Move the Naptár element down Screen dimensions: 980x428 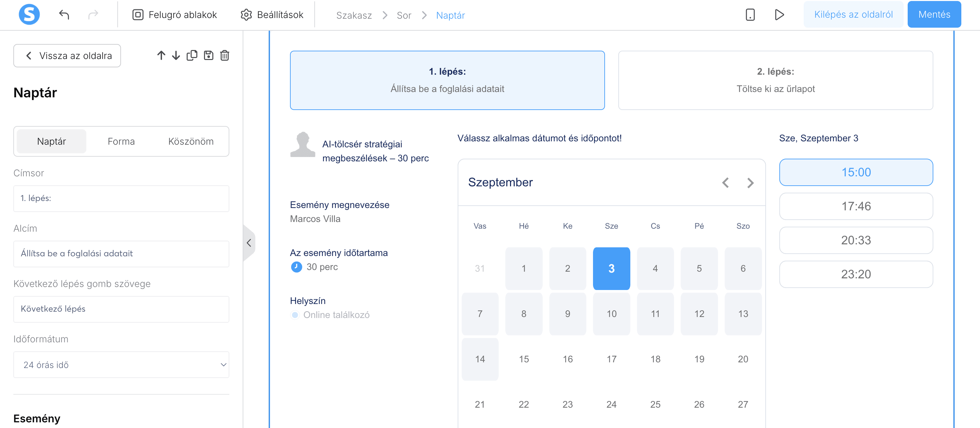(176, 55)
